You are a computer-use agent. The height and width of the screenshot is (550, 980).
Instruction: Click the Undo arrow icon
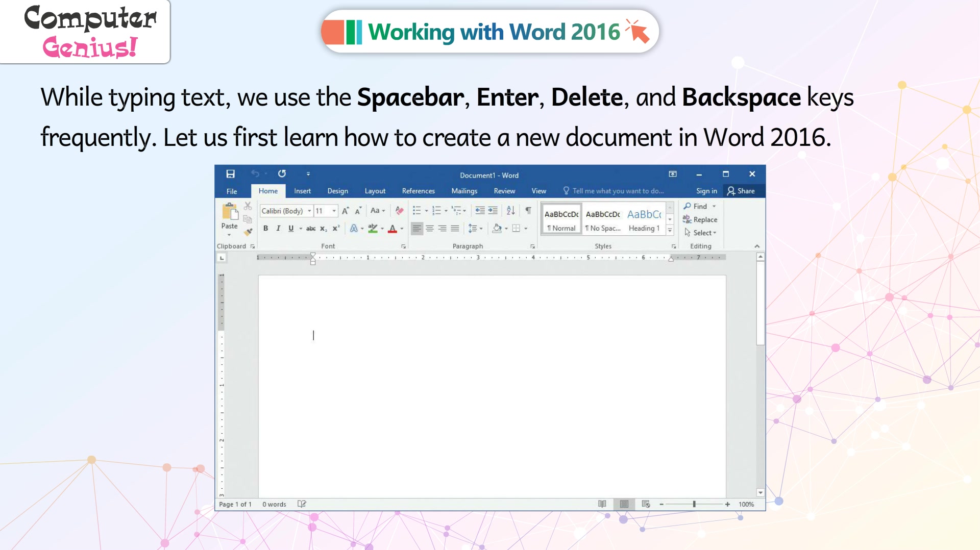(255, 174)
